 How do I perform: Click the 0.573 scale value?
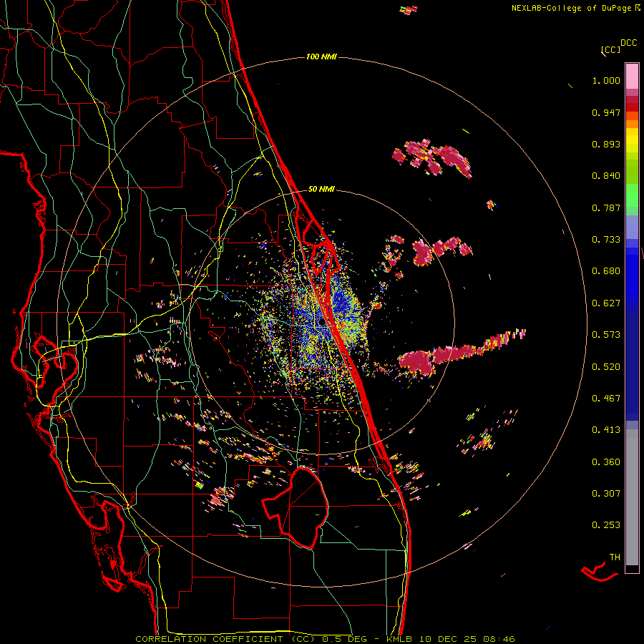point(606,335)
